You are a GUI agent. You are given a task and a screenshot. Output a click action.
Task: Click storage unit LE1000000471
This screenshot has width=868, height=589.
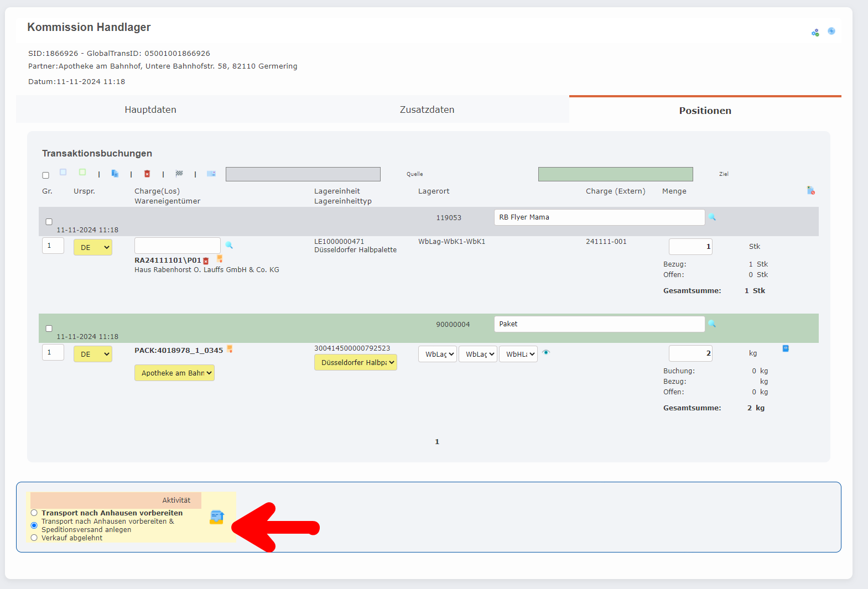(339, 242)
